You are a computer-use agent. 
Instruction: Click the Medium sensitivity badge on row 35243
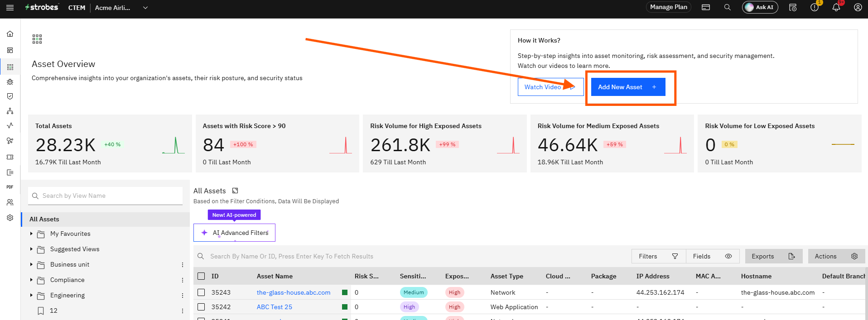tap(414, 292)
